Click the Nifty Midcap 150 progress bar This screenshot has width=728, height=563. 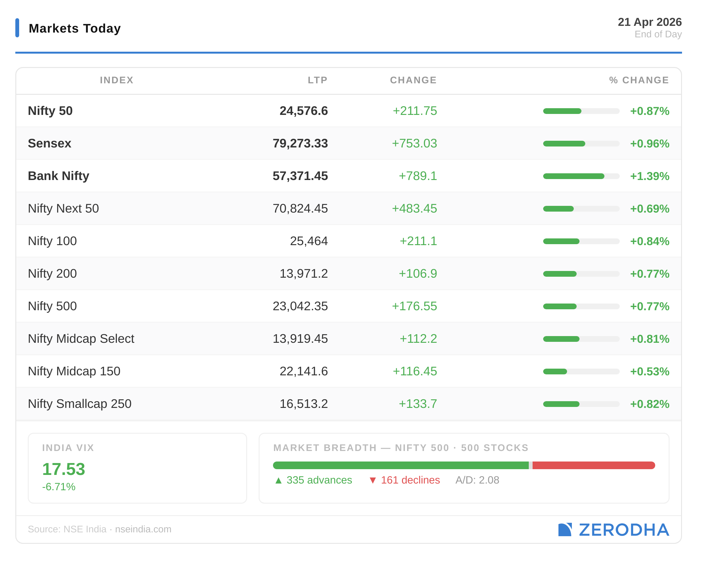click(x=581, y=372)
